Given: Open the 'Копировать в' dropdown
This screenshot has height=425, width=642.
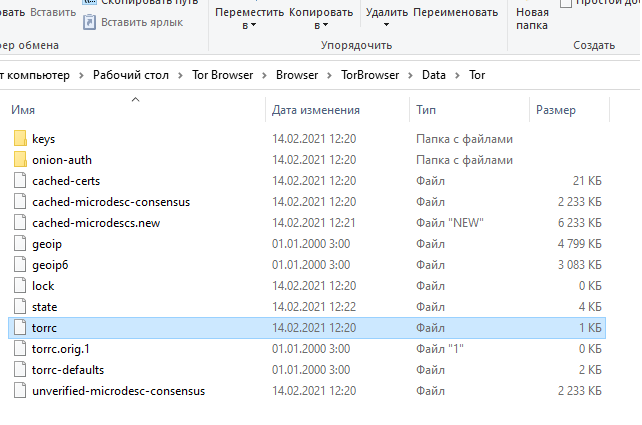Looking at the screenshot, I should [x=320, y=18].
